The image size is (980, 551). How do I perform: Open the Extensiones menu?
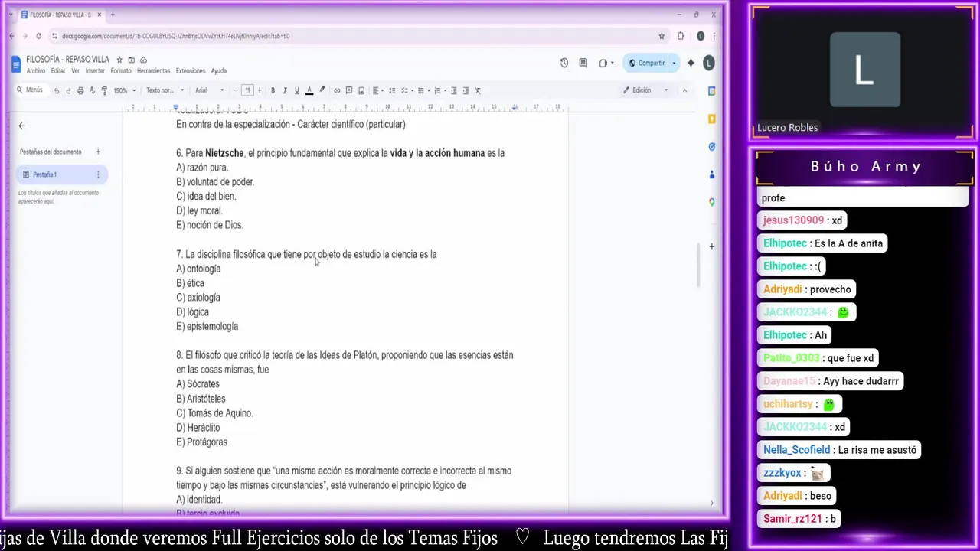tap(191, 71)
